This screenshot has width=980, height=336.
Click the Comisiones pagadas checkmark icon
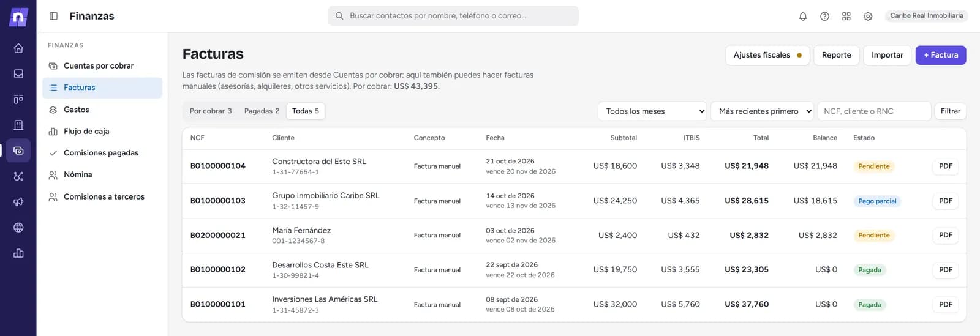tap(53, 153)
